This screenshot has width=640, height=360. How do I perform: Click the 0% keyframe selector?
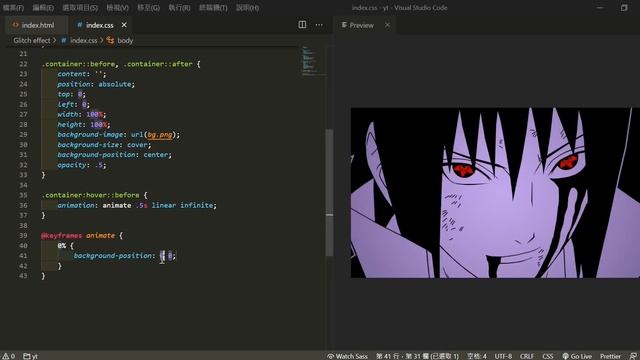click(x=61, y=245)
